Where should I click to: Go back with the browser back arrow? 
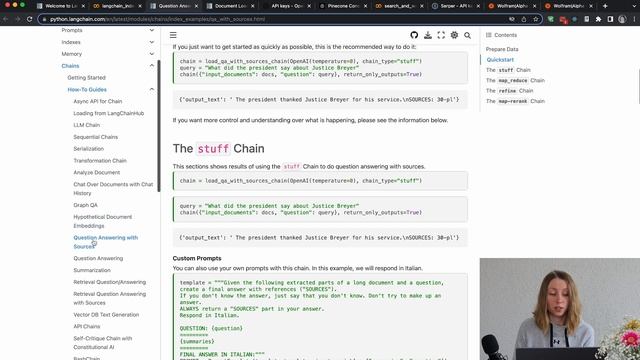click(x=6, y=19)
